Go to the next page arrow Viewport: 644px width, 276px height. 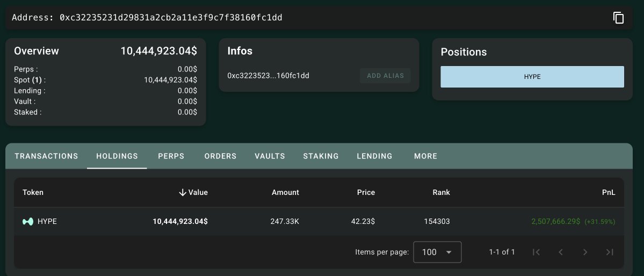pyautogui.click(x=585, y=252)
